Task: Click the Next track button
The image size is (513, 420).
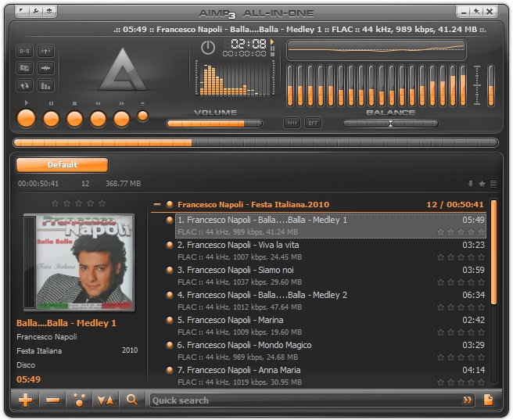Action: [122, 119]
